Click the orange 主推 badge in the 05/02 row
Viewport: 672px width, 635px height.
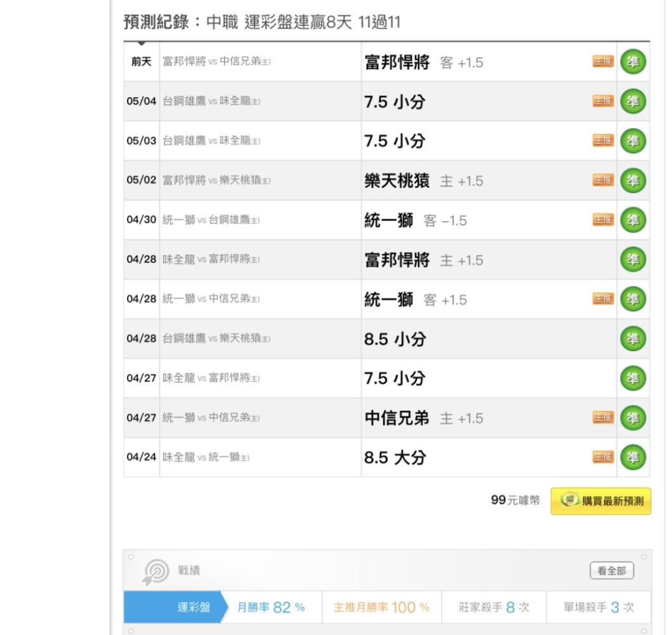click(x=603, y=180)
